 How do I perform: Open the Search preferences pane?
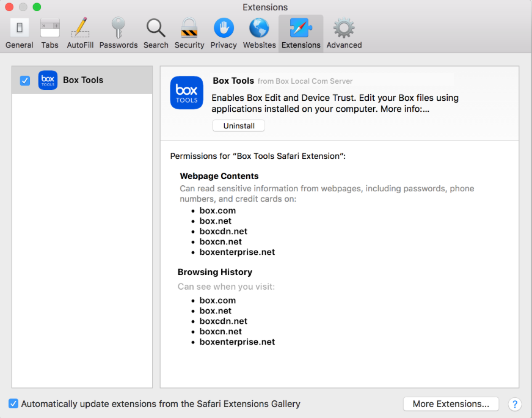(156, 34)
